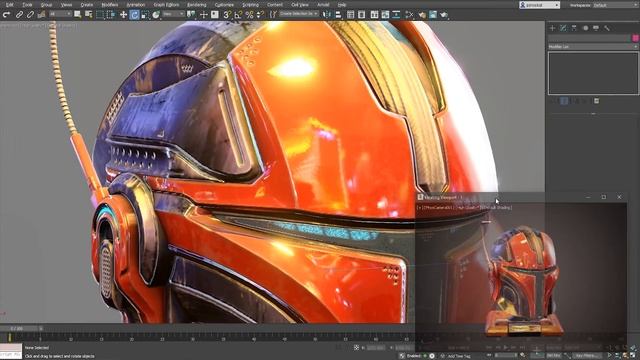The height and width of the screenshot is (360, 640).
Task: Open Edit Named Selection Sets
Action: [x=273, y=15]
